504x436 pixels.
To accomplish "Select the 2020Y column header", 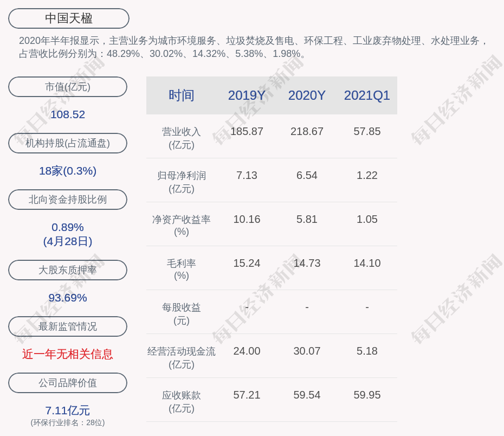I will point(307,95).
